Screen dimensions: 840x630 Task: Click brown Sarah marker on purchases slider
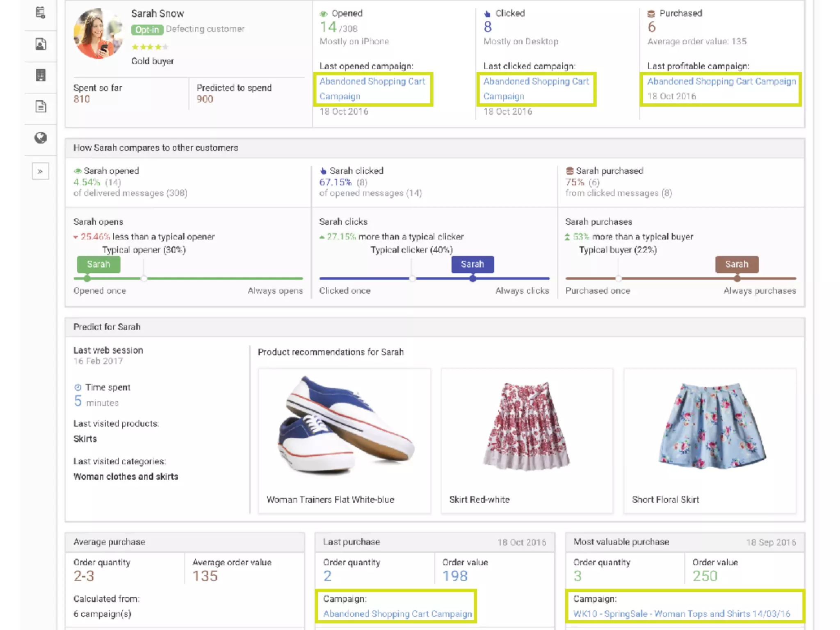(737, 265)
